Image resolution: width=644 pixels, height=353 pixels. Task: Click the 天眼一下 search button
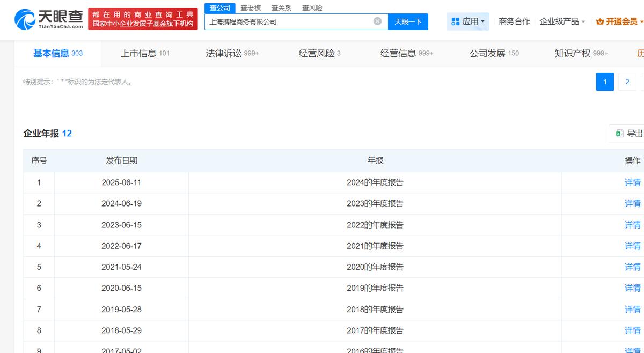pyautogui.click(x=408, y=21)
